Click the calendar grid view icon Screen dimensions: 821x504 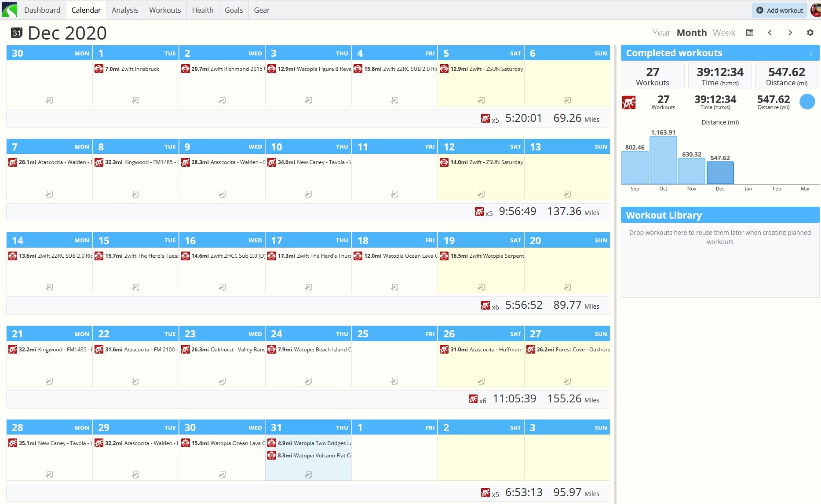click(x=750, y=33)
